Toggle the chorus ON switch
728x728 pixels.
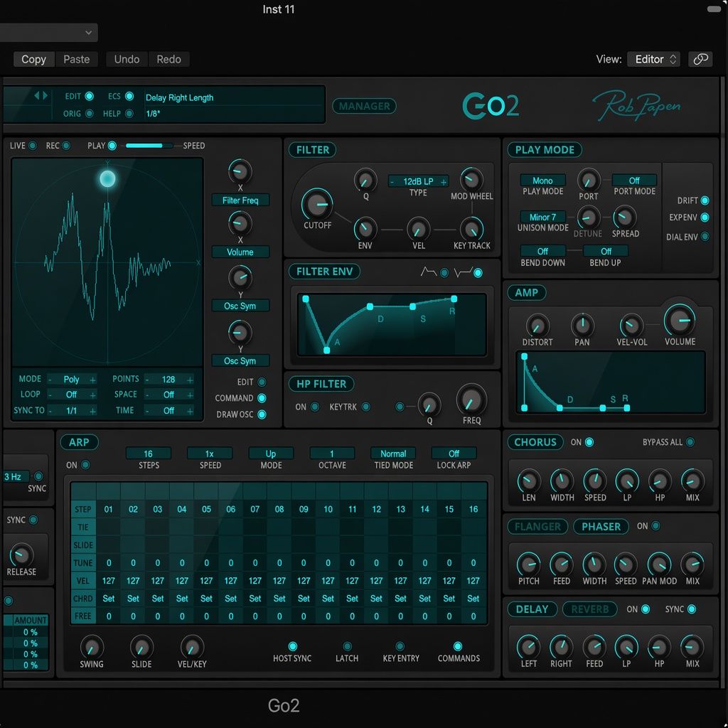point(589,442)
